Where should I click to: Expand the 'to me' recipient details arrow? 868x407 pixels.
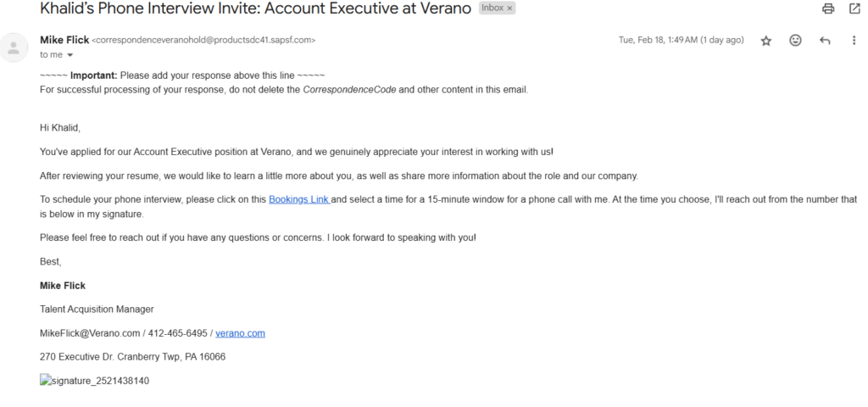[70, 55]
